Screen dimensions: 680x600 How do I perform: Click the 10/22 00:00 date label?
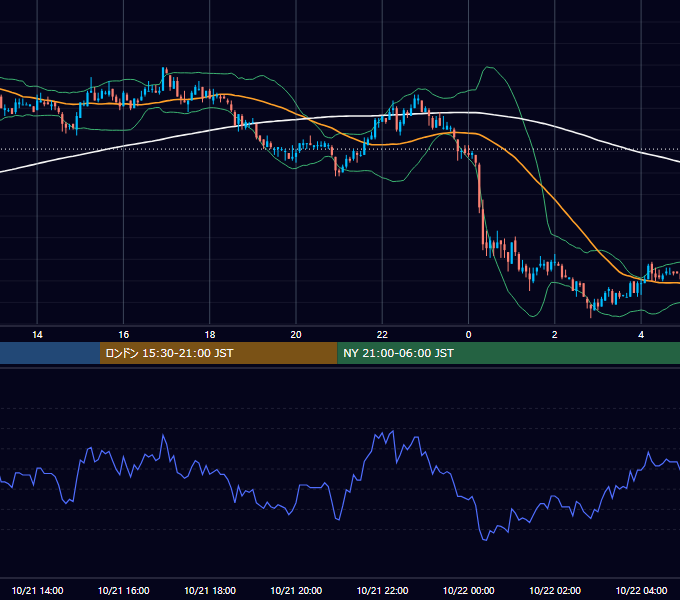[x=468, y=590]
